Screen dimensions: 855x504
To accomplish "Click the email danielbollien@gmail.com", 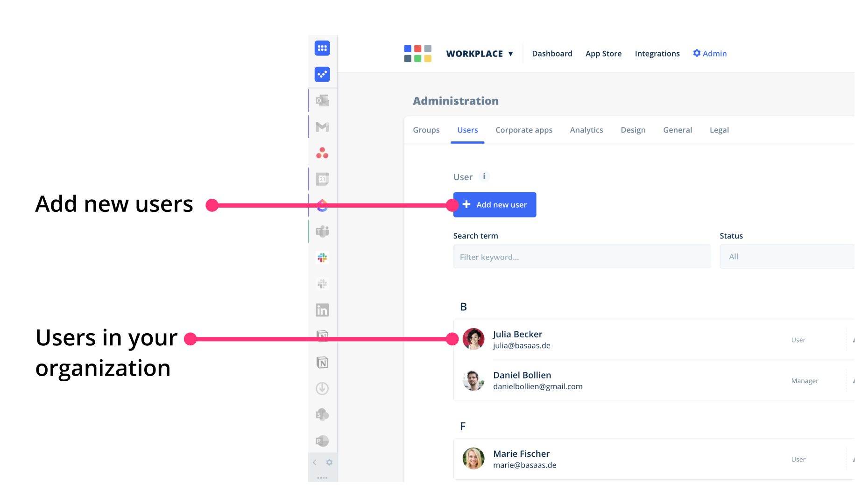I will [538, 386].
